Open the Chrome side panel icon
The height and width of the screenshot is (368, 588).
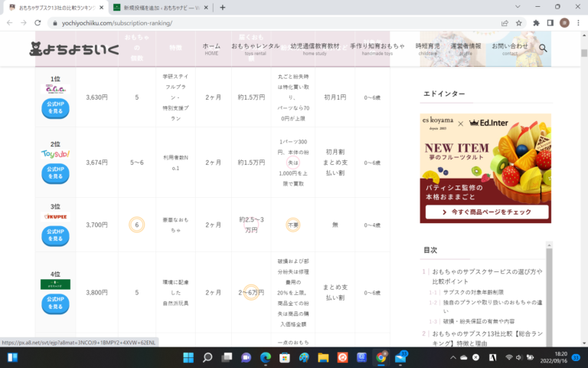[x=550, y=23]
